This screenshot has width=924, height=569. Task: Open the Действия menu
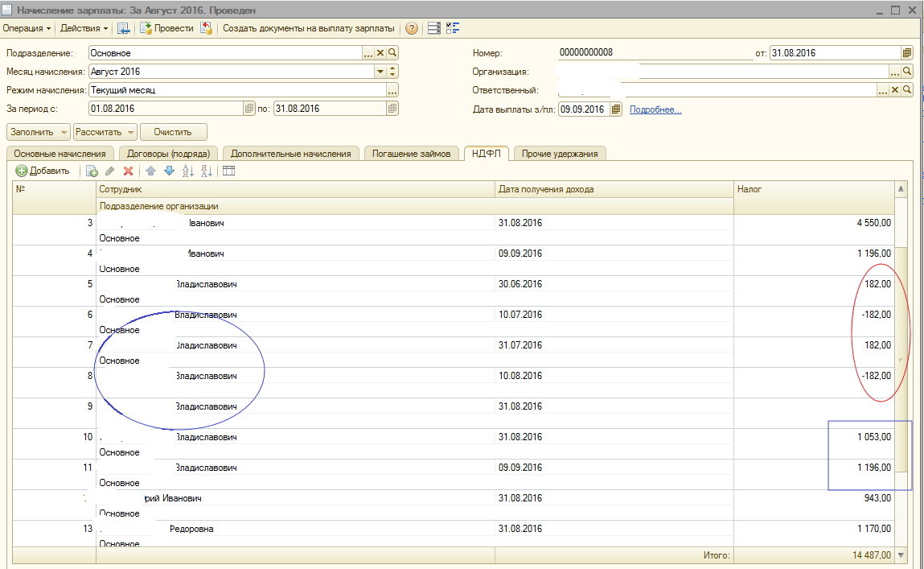84,28
